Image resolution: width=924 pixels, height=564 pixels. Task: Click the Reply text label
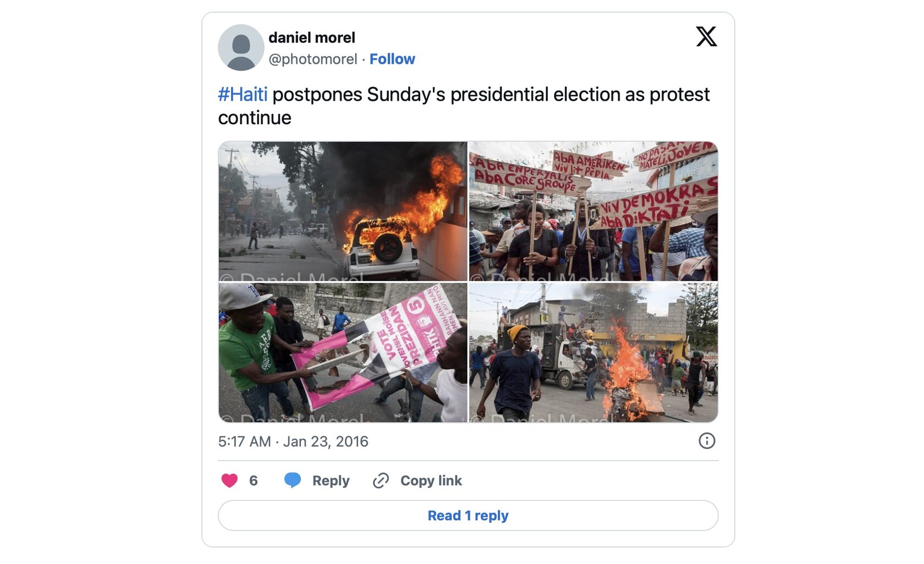click(331, 480)
